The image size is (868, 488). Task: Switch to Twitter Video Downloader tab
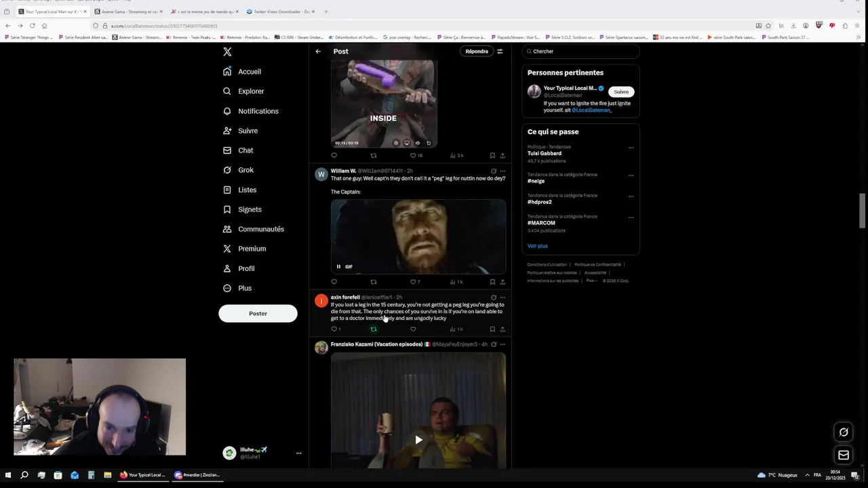point(279,12)
